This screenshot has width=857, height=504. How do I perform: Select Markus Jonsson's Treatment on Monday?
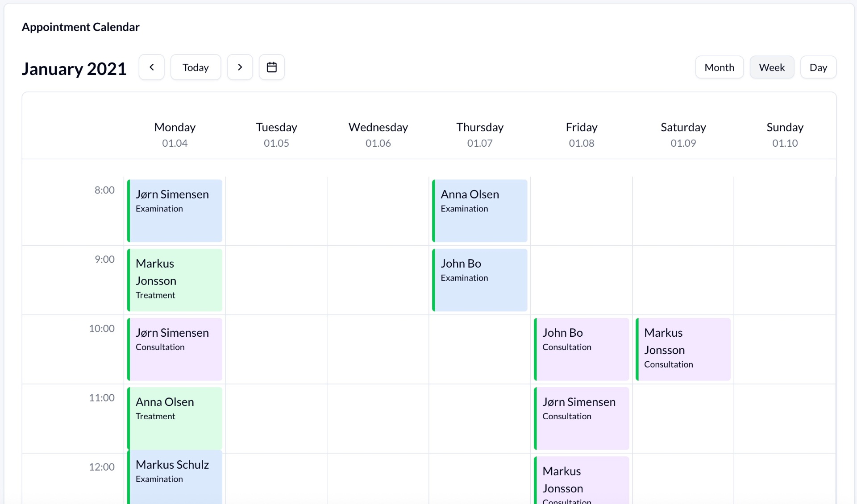[174, 280]
